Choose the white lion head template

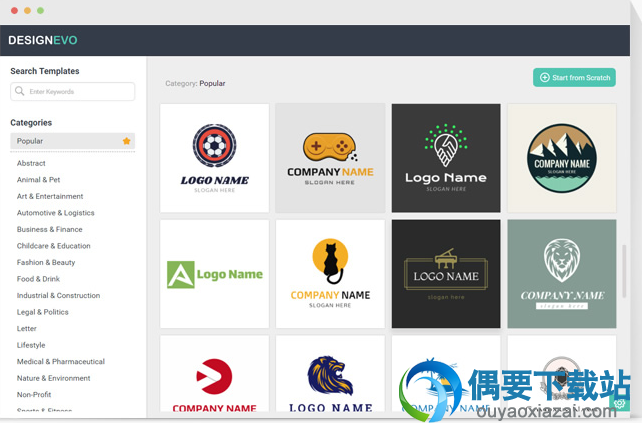tap(562, 274)
